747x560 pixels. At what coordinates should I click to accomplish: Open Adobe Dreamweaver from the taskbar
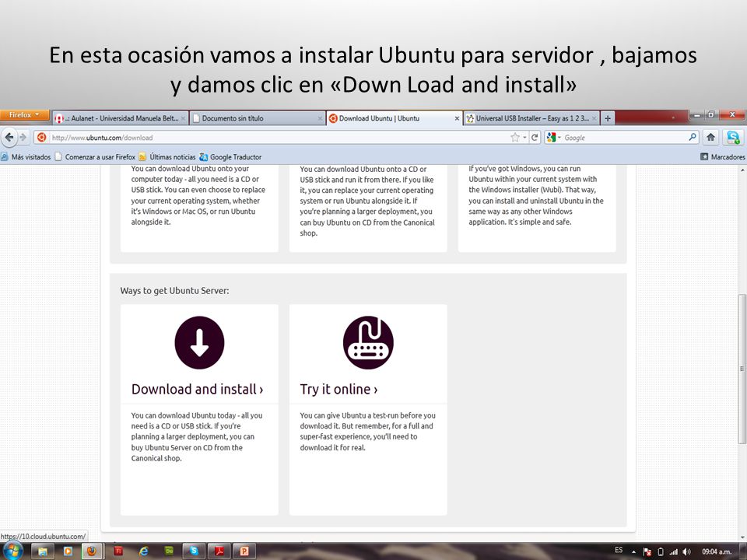pos(169,551)
